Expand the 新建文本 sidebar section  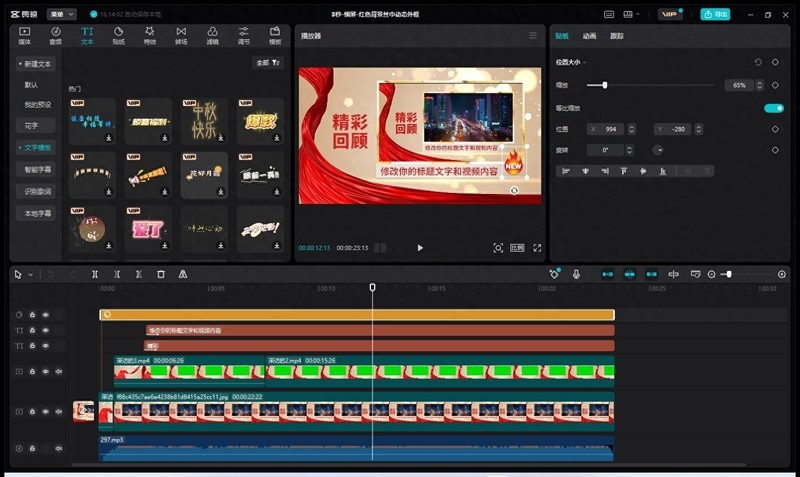point(36,64)
